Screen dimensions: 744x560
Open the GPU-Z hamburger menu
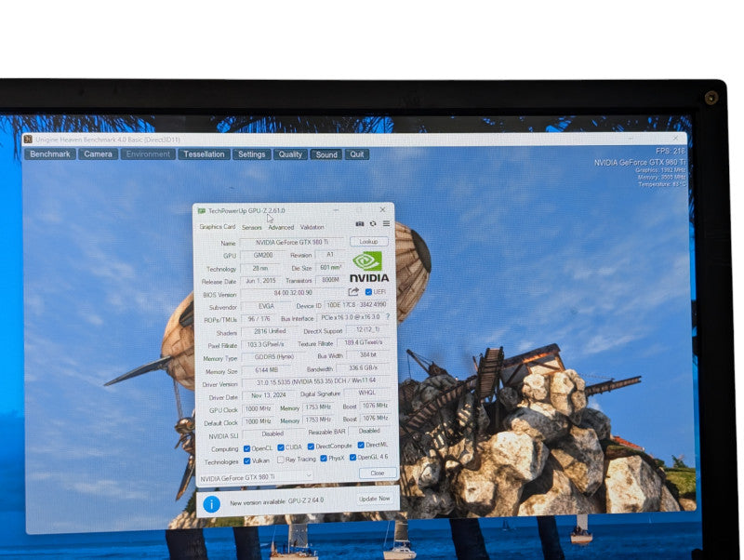[386, 223]
